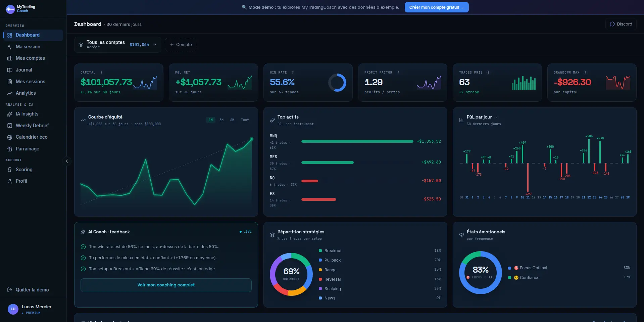This screenshot has width=644, height=322.
Task: Open Dashboard from the sidebar
Action: coord(33,35)
